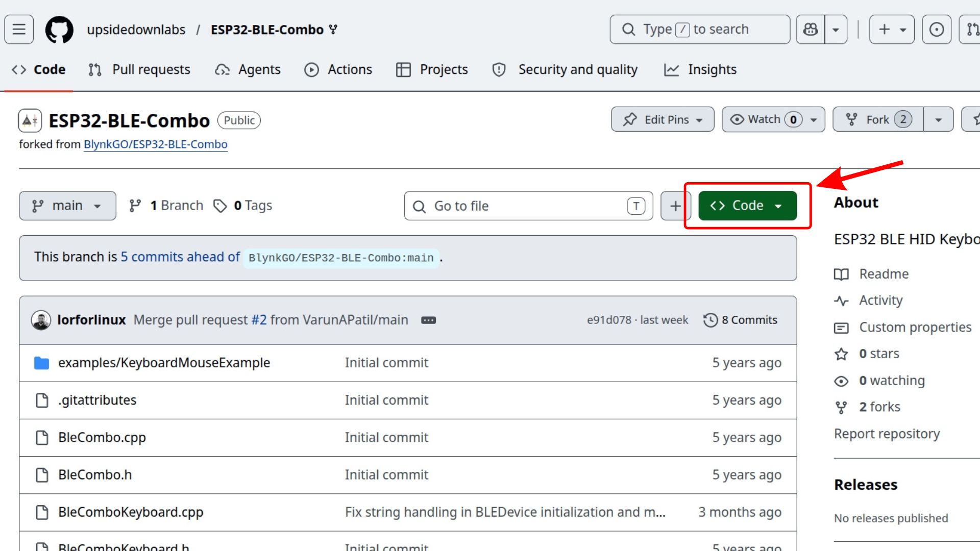Switch to the Projects tab
This screenshot has width=980, height=551.
tap(432, 69)
